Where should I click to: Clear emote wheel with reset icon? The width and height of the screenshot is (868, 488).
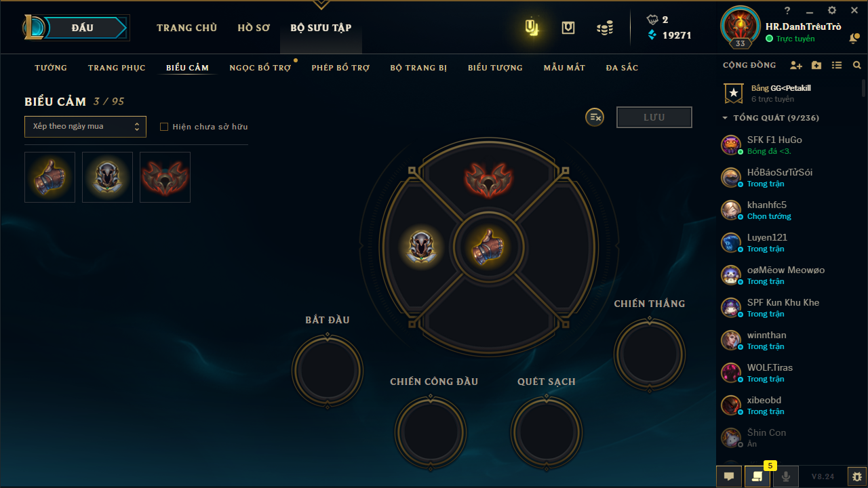pos(595,117)
